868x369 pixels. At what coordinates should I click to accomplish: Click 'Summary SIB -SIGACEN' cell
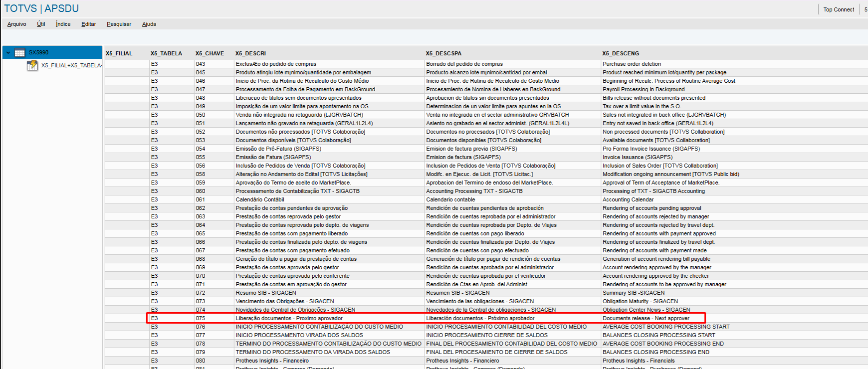pyautogui.click(x=734, y=293)
